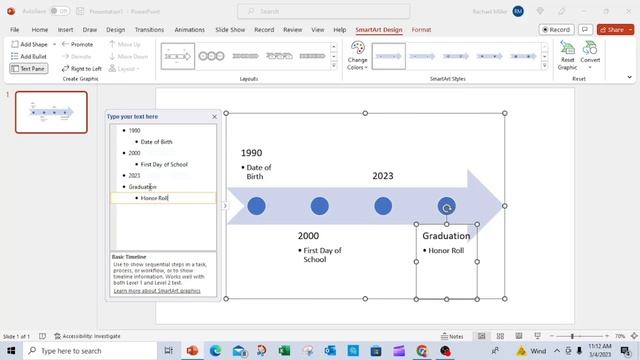Click 'Learn more about SmartArt graphics' link
Screen dimensions: 640x360
[157, 291]
